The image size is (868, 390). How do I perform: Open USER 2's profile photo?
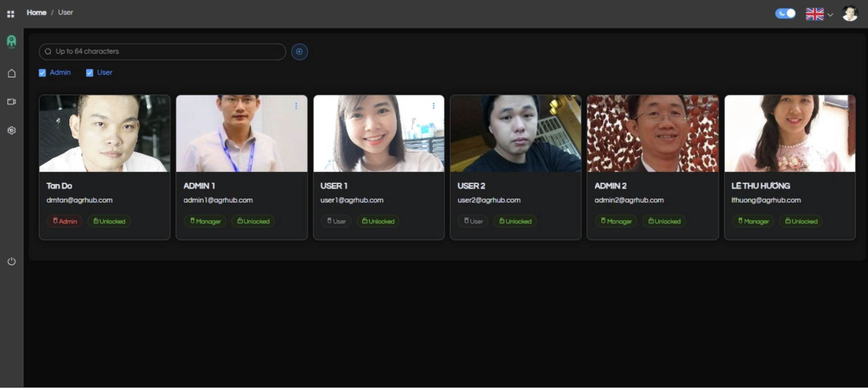pyautogui.click(x=516, y=133)
